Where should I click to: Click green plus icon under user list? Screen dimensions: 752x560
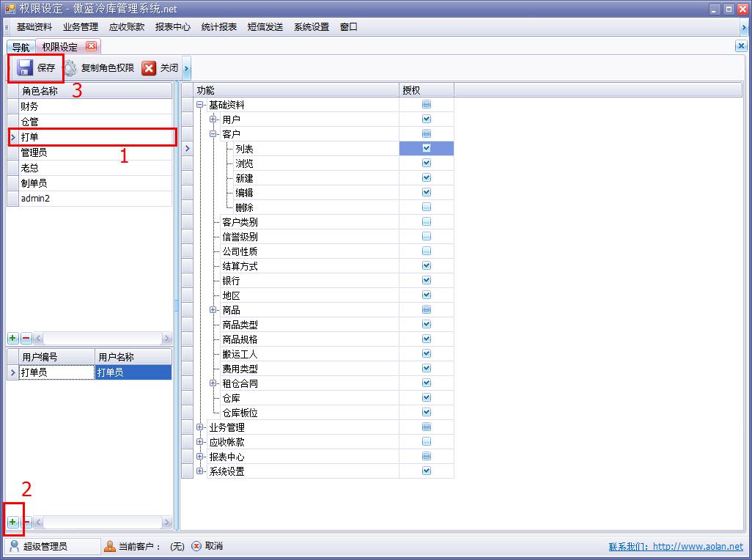[13, 522]
